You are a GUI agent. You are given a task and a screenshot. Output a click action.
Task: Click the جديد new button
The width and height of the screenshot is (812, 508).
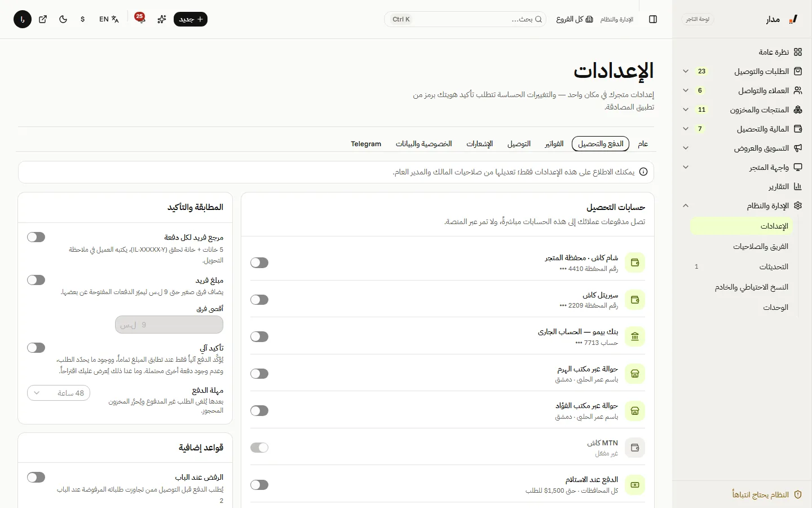[x=191, y=19]
